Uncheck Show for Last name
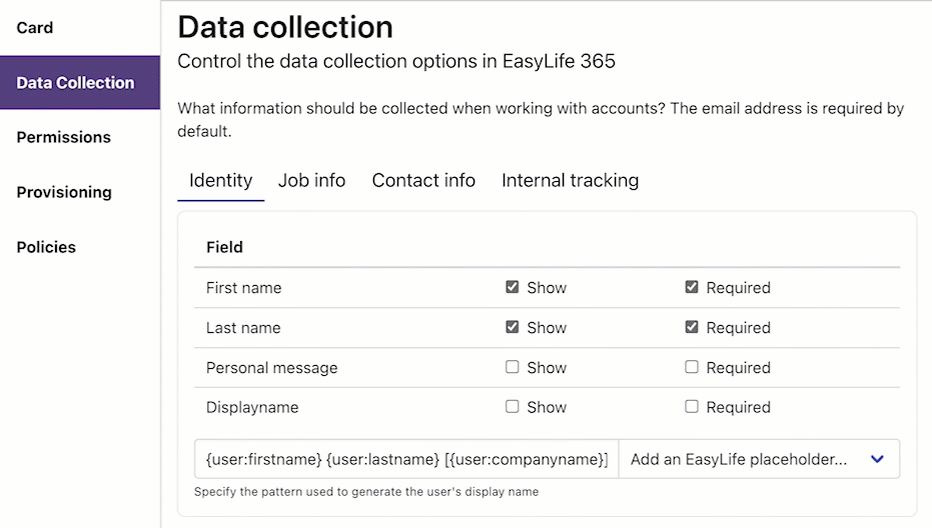Viewport: 932px width, 528px height. click(x=512, y=327)
